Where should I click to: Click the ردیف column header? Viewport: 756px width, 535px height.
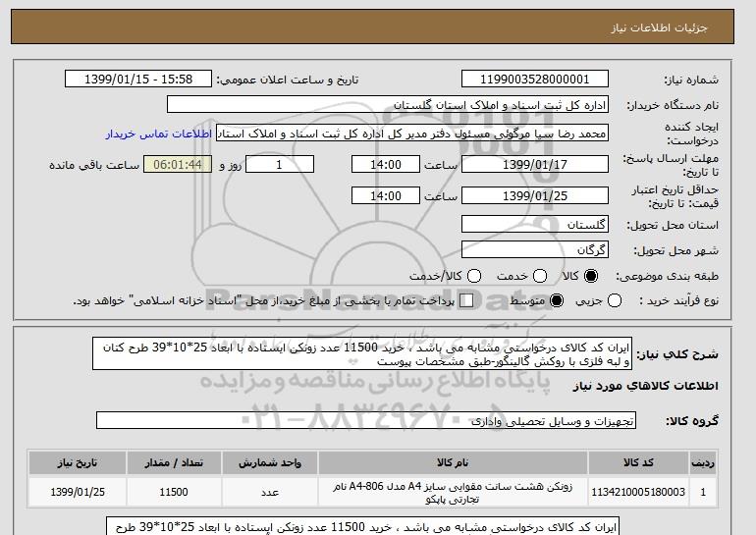[703, 462]
